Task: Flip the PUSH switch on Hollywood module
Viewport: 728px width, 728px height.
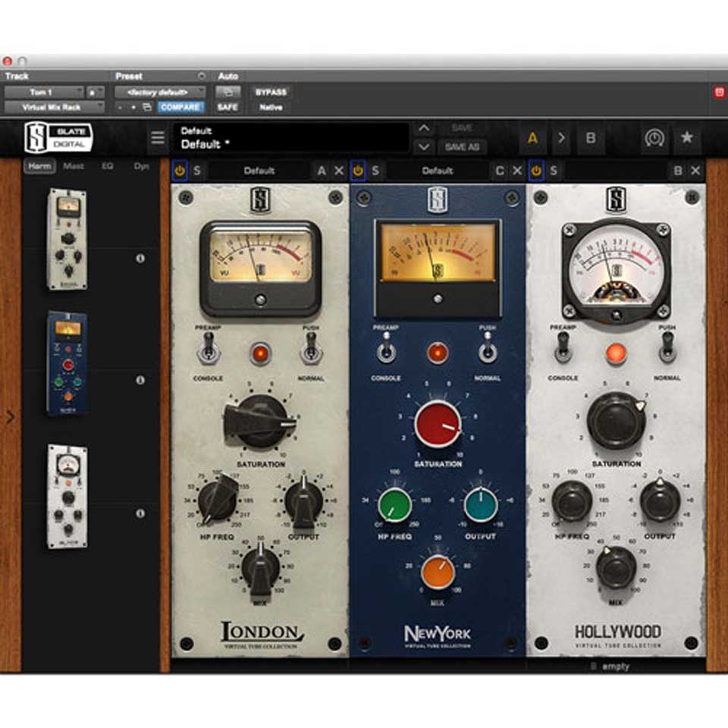Action: click(667, 347)
